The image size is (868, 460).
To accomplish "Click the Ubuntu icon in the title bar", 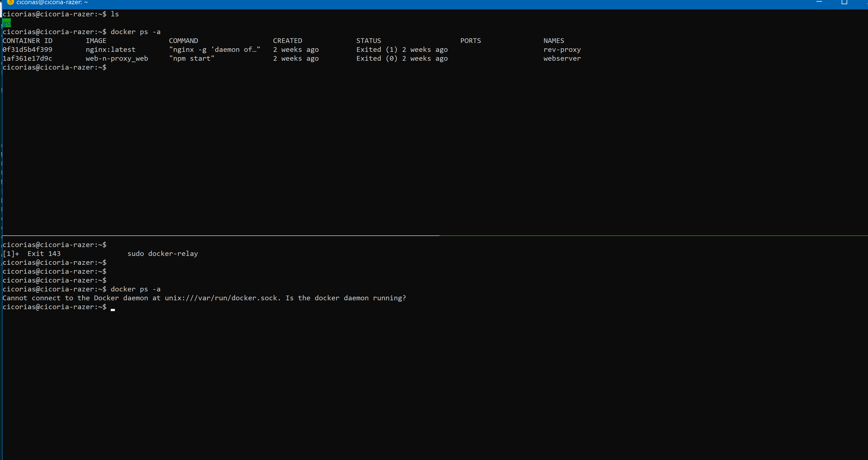I will 11,2.
